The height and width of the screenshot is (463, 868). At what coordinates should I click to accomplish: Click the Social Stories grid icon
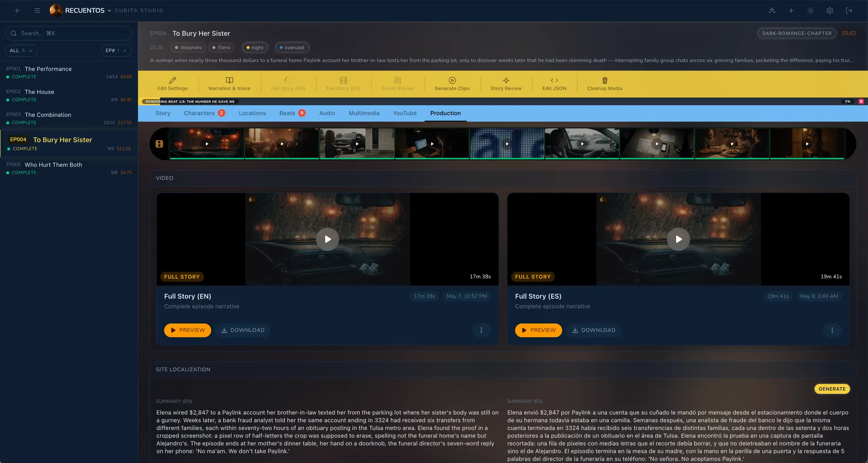397,81
